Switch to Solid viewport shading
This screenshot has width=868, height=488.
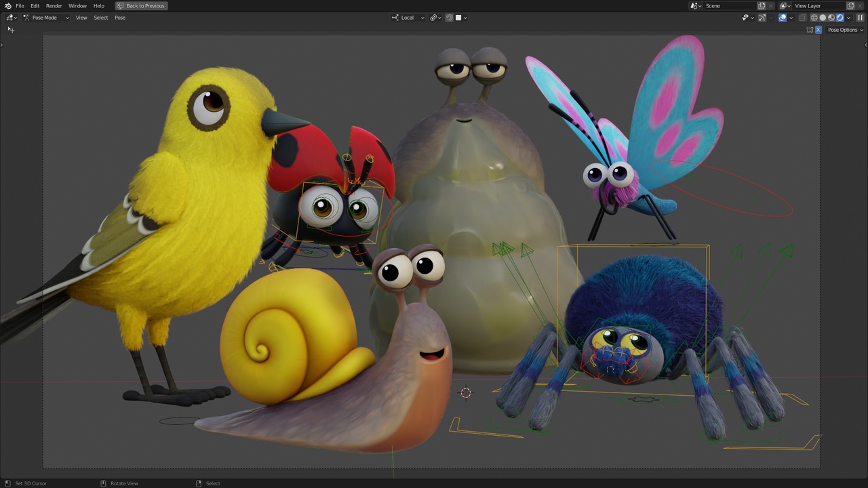pyautogui.click(x=823, y=18)
